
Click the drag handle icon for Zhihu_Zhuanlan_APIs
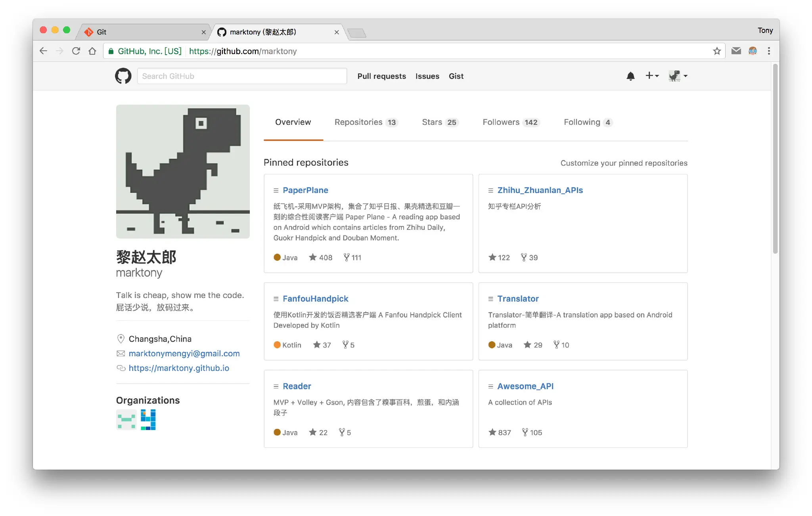coord(490,191)
